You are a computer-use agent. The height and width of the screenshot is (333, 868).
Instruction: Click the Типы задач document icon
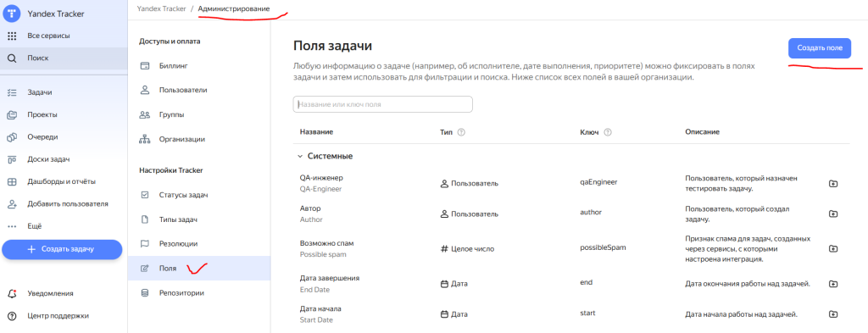[145, 219]
